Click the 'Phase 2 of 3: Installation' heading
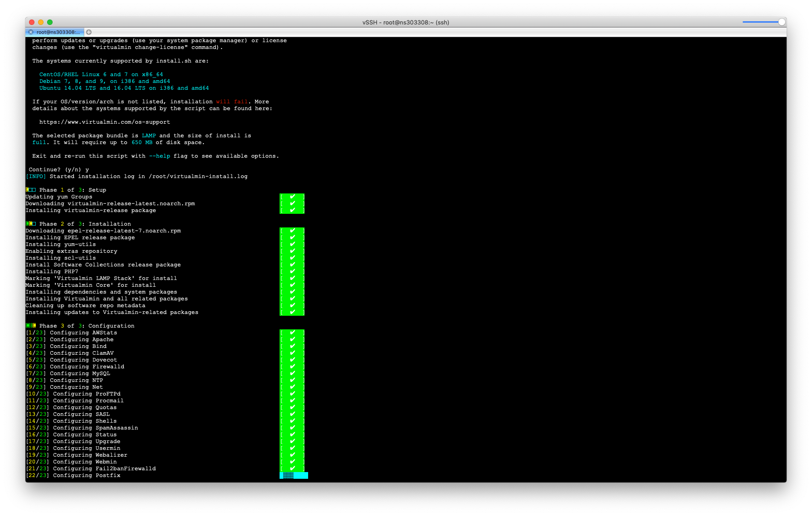 [x=85, y=224]
